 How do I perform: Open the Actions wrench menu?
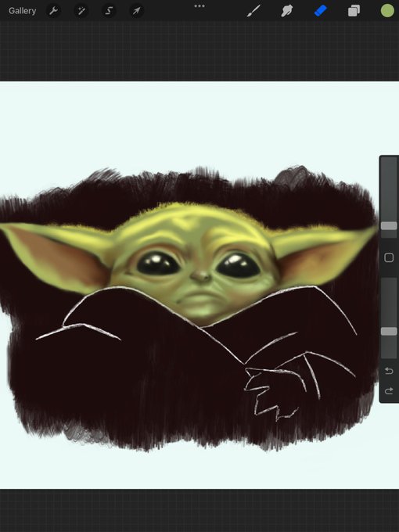tap(53, 11)
